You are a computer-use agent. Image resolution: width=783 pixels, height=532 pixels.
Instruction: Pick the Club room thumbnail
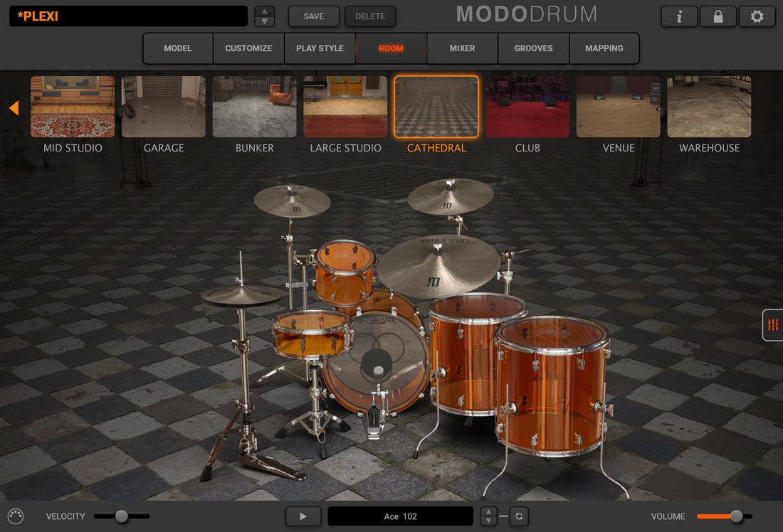(527, 107)
